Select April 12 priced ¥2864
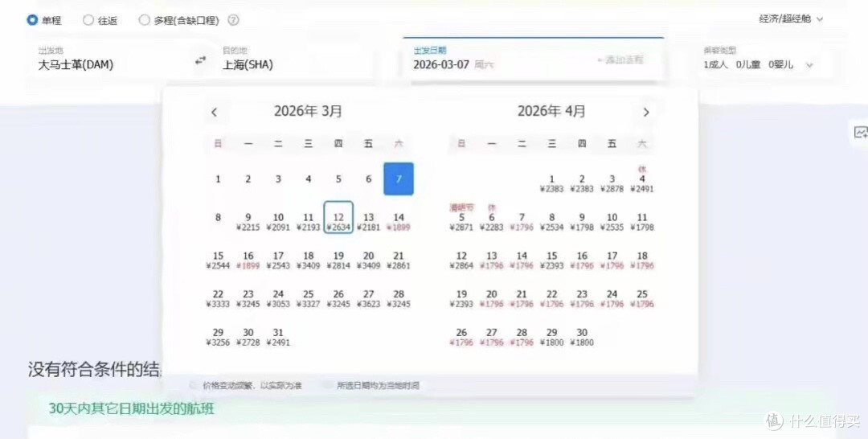The height and width of the screenshot is (439, 868). point(461,260)
